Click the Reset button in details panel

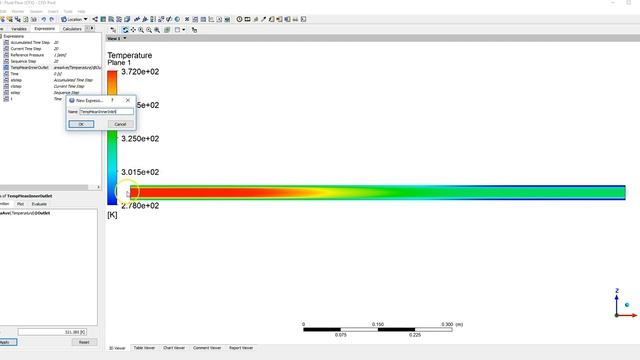click(x=84, y=342)
